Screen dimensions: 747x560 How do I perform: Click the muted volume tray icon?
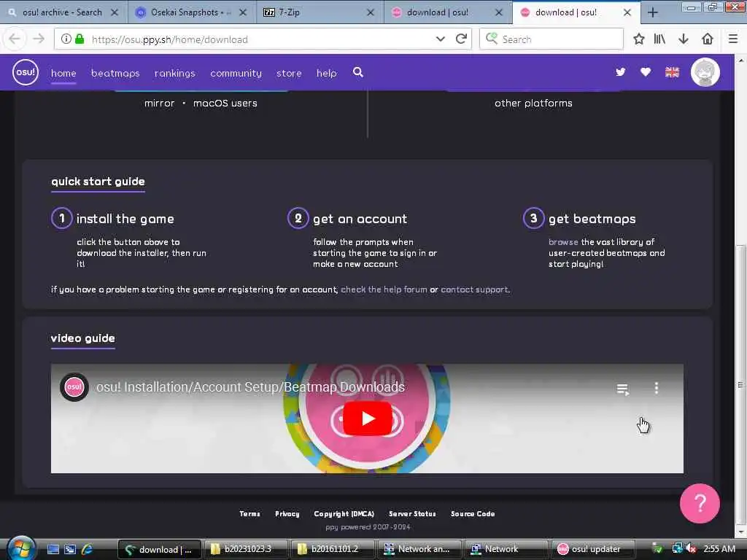[691, 549]
